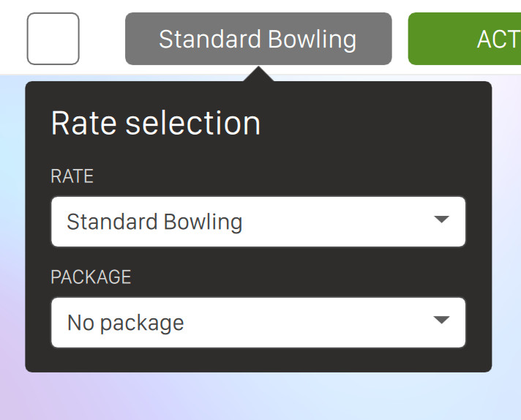Expand package options using the lower arrow
This screenshot has width=521, height=420.
coord(441,320)
